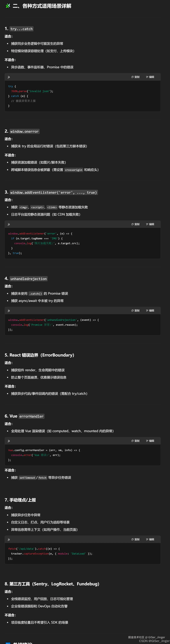Click bullet 捕获 async/await 中未被 try 的异常
The width and height of the screenshot is (170, 644).
click(37, 301)
